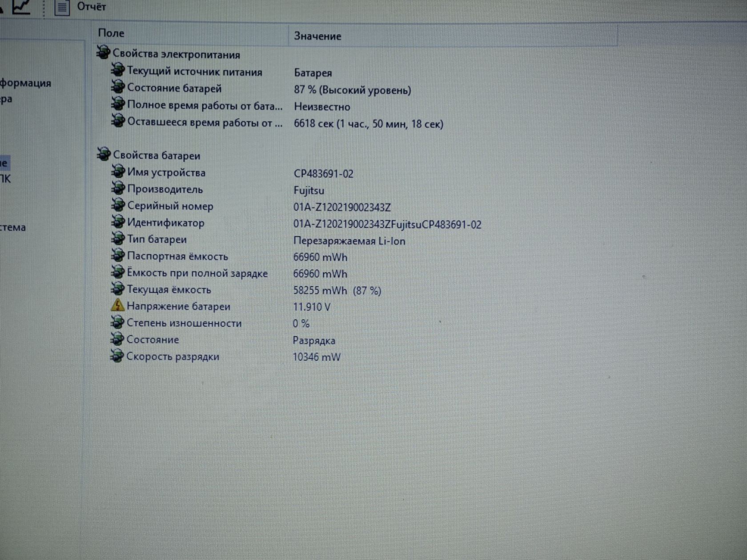Viewport: 747px width, 560px height.
Task: Click icon beside Производитель
Action: click(118, 188)
